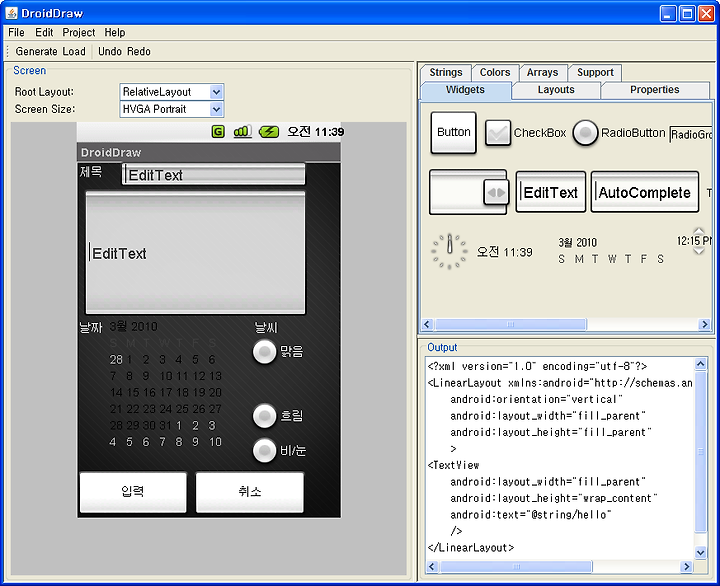Pick the EditText widget from the palette
The image size is (720, 586).
551,192
